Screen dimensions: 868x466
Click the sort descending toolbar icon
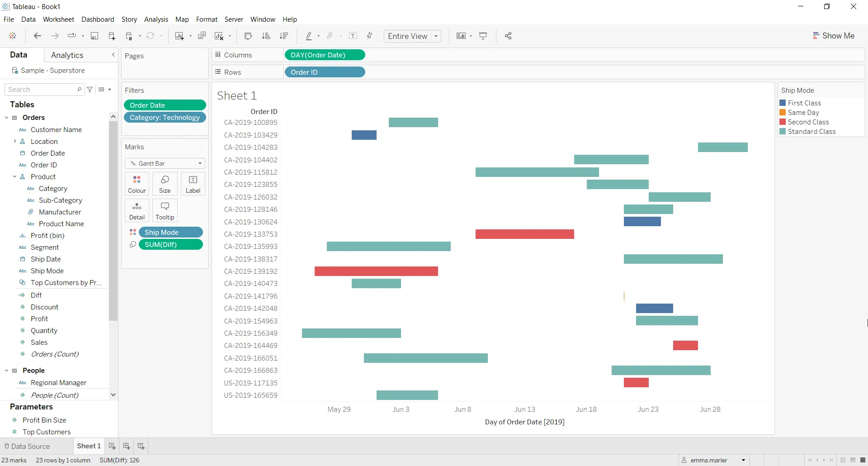coord(284,36)
